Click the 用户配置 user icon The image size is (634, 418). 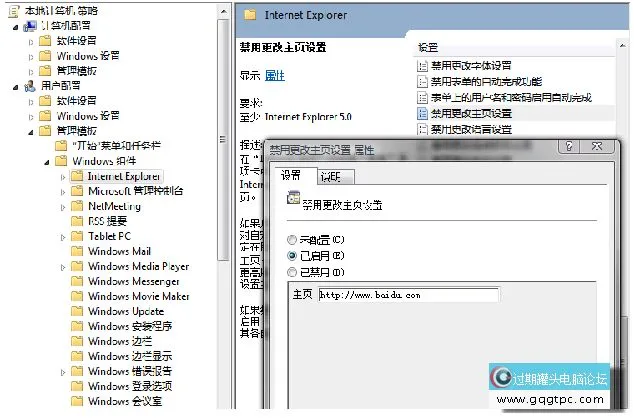tap(30, 86)
